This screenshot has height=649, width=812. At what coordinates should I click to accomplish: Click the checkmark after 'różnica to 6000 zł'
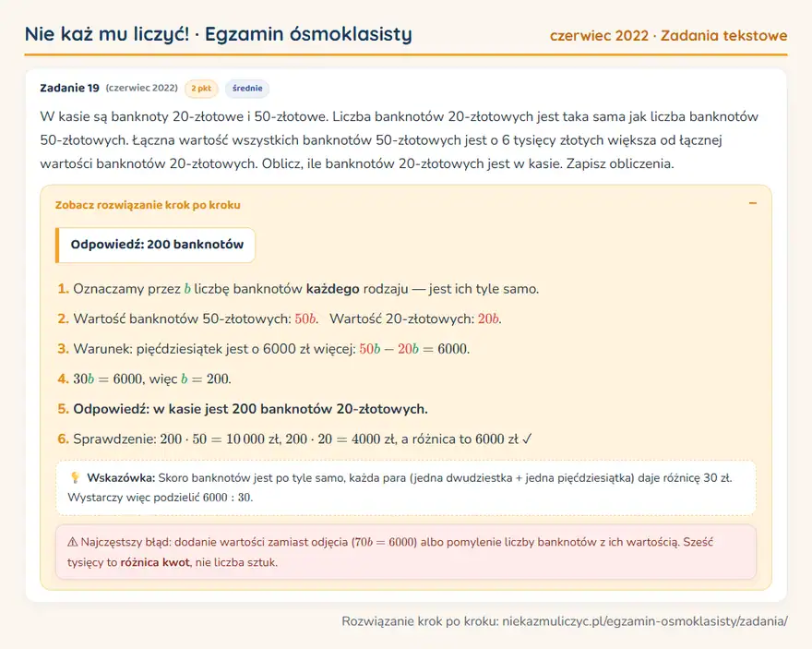(527, 439)
